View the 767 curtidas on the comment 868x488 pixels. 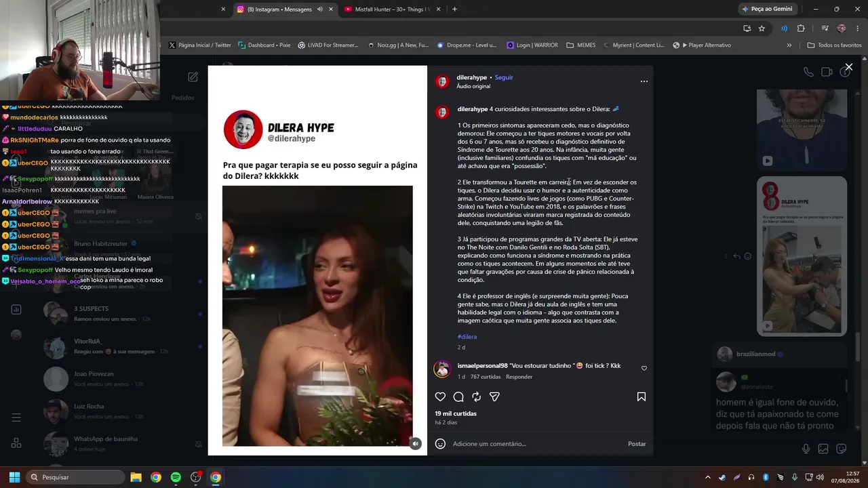(486, 377)
